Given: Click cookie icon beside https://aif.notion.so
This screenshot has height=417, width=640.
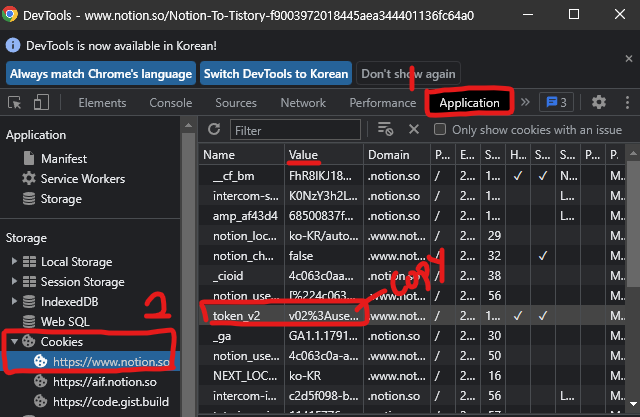Looking at the screenshot, I should point(40,381).
